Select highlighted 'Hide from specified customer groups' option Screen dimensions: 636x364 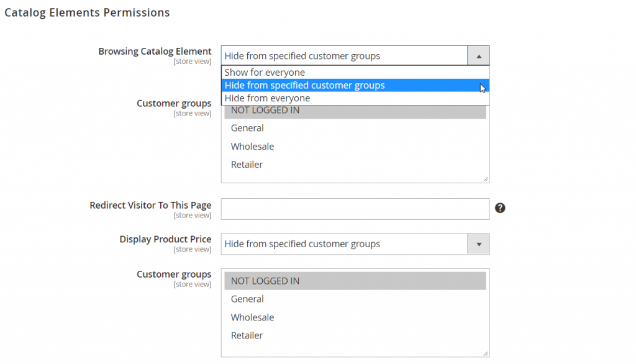(x=305, y=86)
